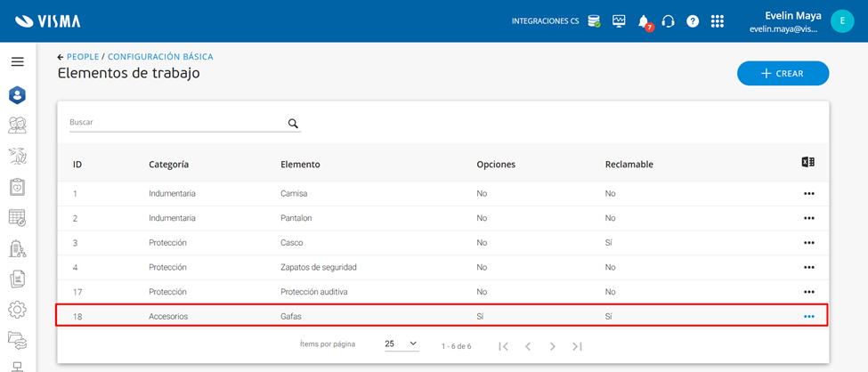Screen dimensions: 868x372
Task: Export table with the Excel icon
Action: (x=807, y=162)
